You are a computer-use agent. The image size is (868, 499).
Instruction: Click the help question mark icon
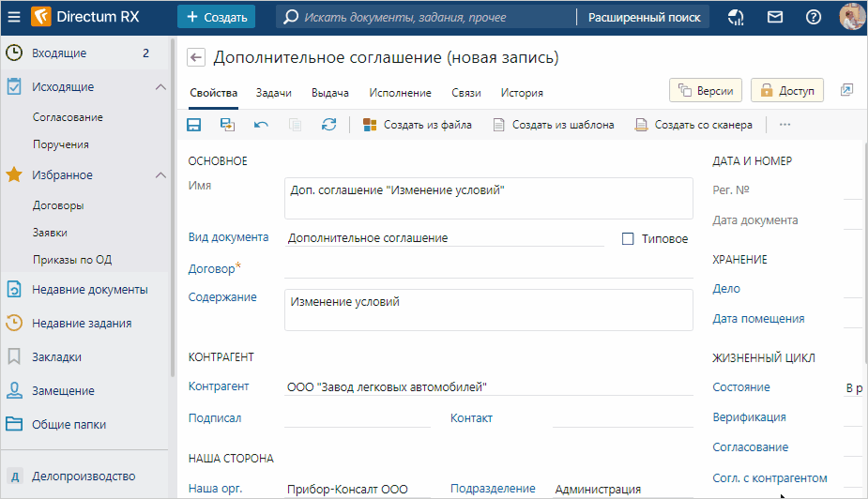click(814, 17)
